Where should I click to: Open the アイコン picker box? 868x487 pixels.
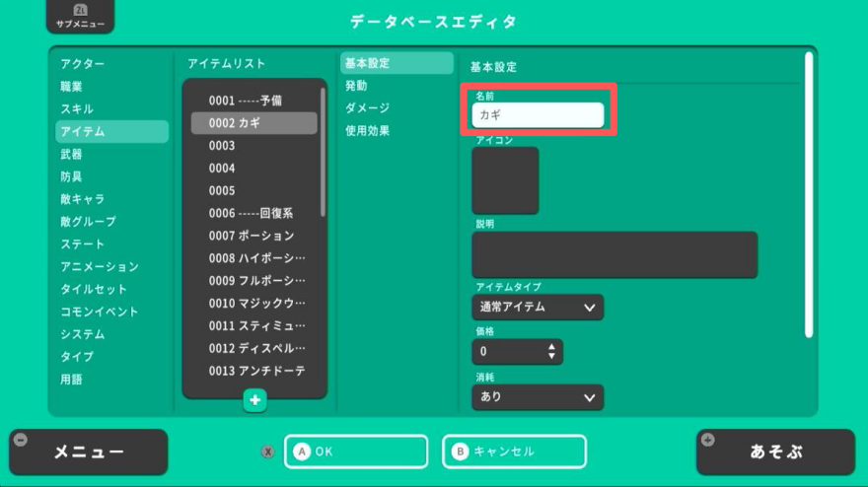[505, 180]
